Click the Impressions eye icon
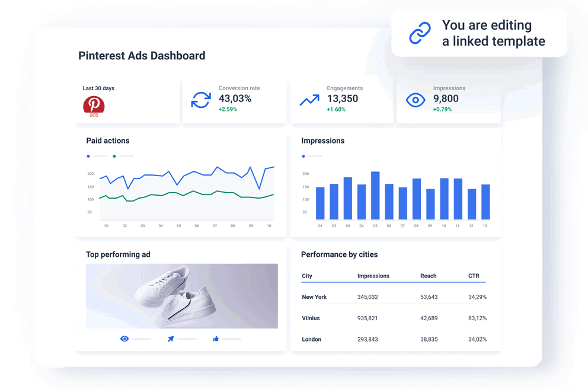Viewport: 588px width, 389px height. [x=416, y=100]
